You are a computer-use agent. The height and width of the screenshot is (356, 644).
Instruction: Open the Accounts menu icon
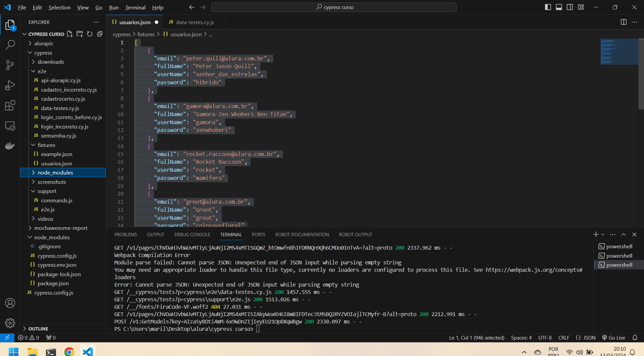click(x=10, y=303)
